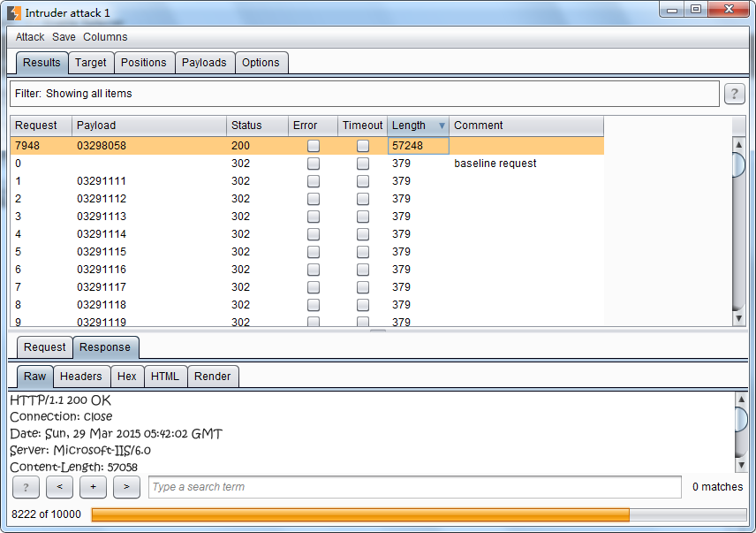Open the Save menu

pyautogui.click(x=64, y=37)
